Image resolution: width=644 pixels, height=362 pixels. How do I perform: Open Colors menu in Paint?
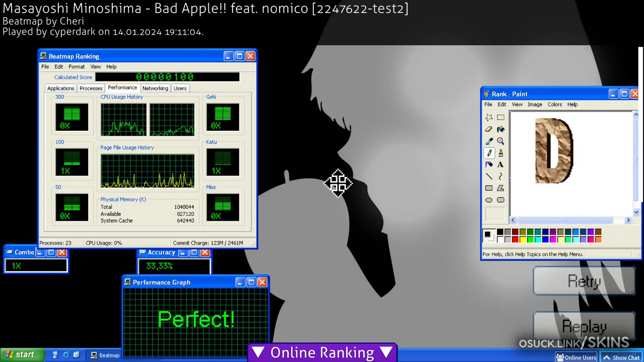point(554,105)
